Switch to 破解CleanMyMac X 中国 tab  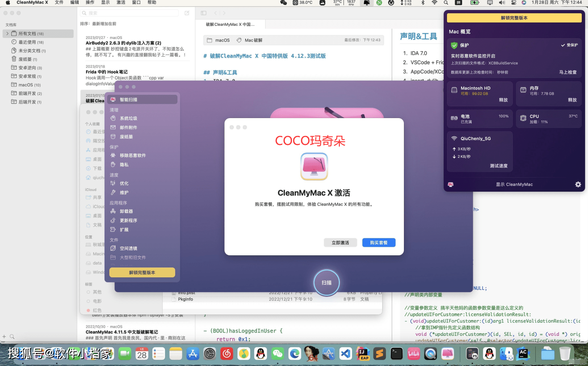click(230, 25)
